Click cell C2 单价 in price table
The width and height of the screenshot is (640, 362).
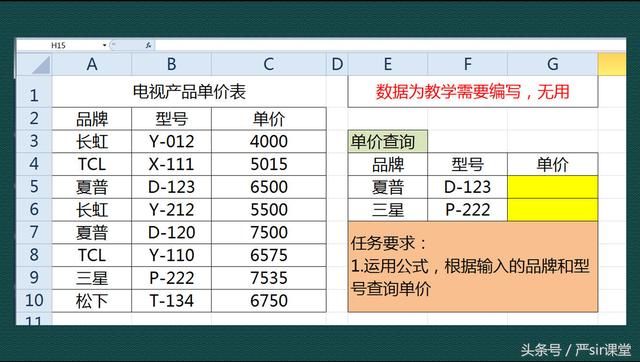(x=269, y=119)
